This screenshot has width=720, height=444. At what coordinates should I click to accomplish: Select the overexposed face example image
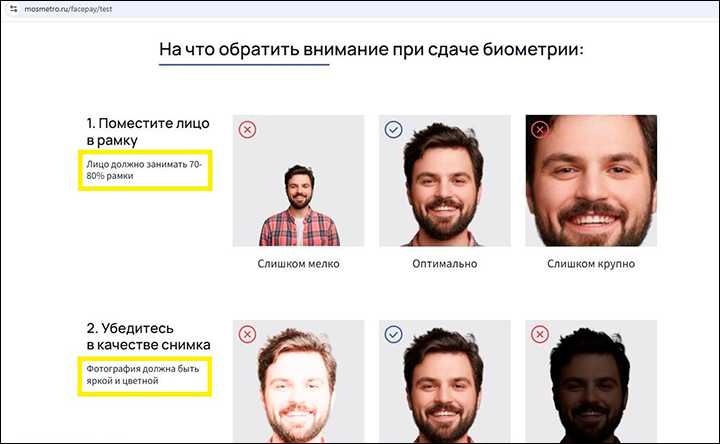(298, 382)
